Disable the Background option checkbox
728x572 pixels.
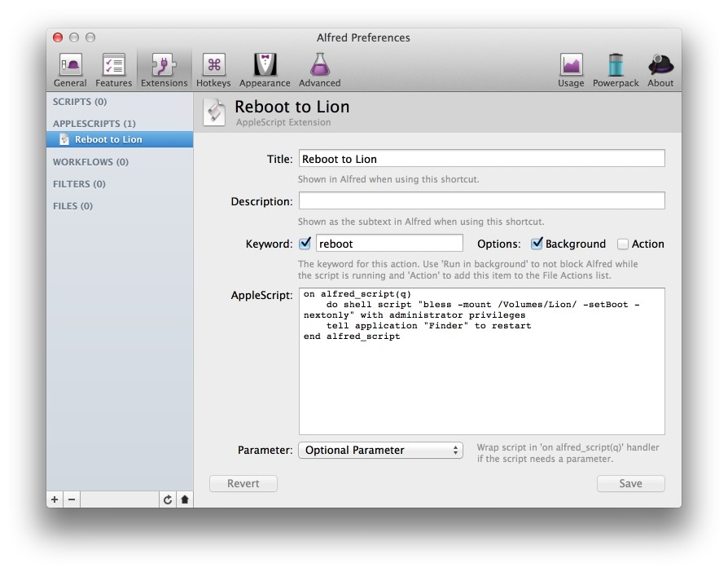tap(537, 243)
